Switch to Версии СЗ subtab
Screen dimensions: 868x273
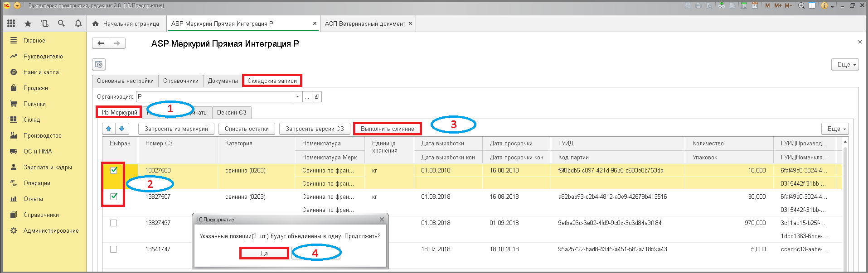pos(232,112)
